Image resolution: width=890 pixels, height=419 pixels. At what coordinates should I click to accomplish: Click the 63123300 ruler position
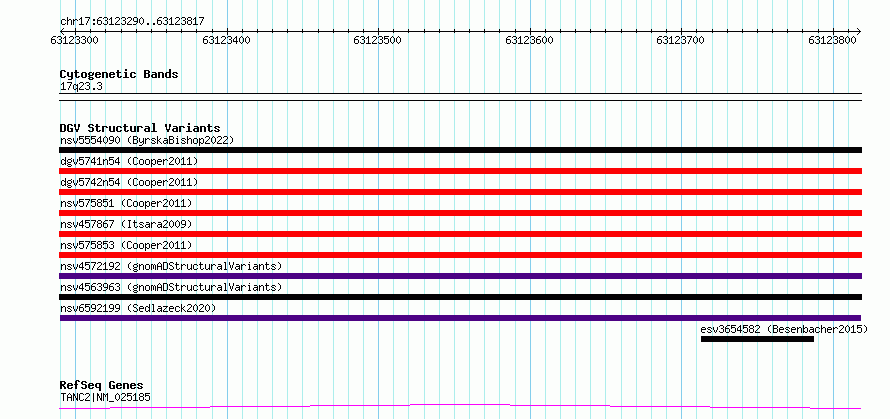[74, 40]
